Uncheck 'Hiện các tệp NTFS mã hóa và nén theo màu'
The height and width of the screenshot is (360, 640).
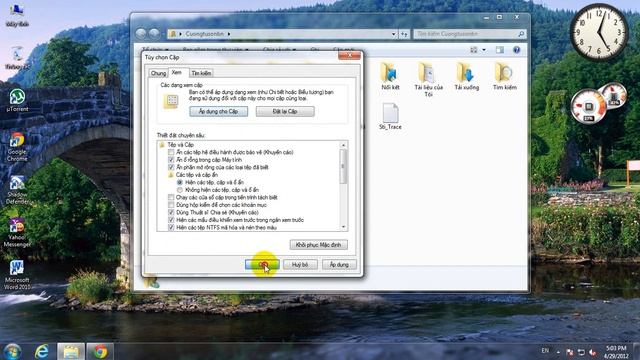171,227
